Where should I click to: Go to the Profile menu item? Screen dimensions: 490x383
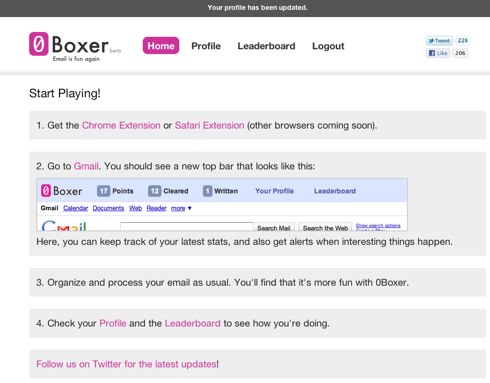point(206,46)
